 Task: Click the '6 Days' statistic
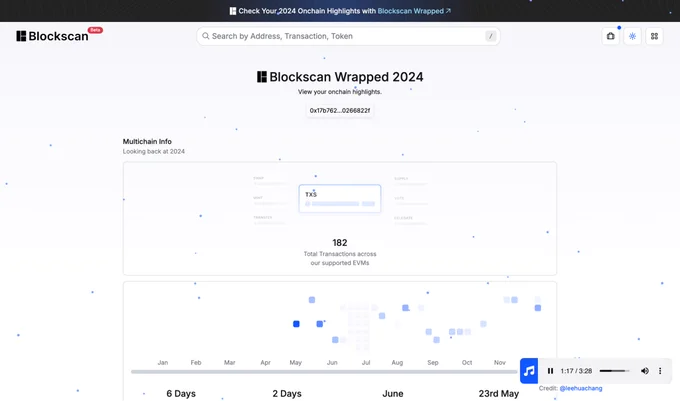pos(181,394)
